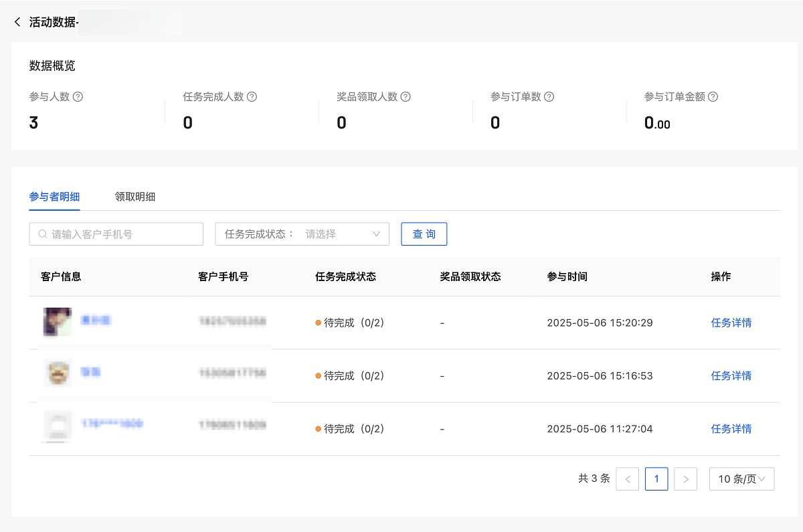Click the 参与订单金额 value 0.00

tap(657, 122)
